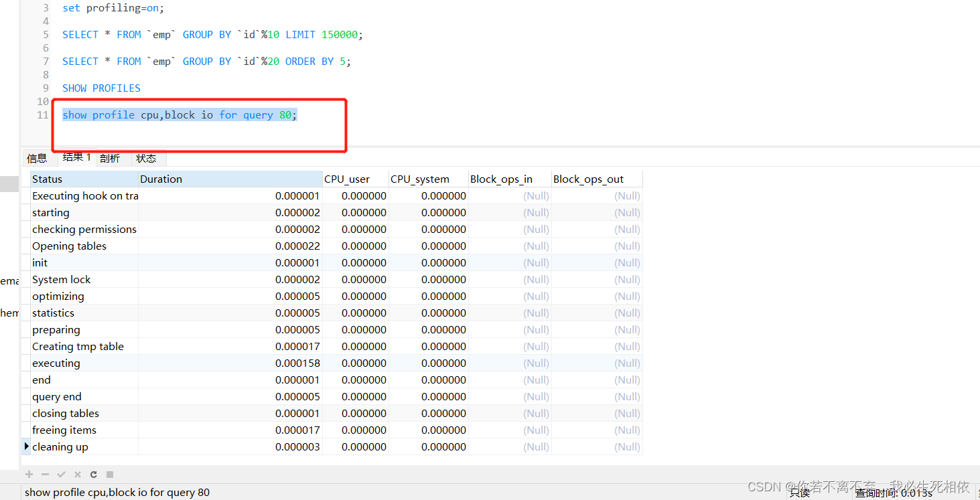Switch to the 状态 tab
This screenshot has width=980, height=500.
(x=146, y=159)
